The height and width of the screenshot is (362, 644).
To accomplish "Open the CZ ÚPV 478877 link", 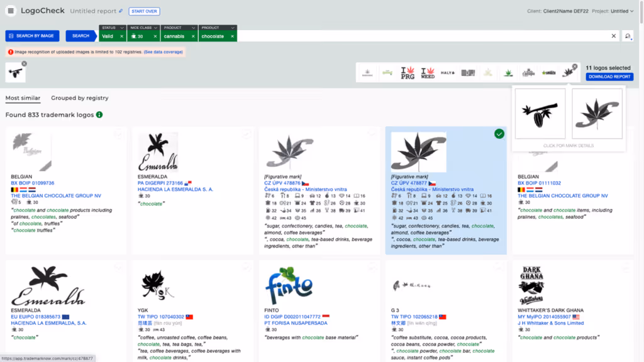I will click(409, 183).
